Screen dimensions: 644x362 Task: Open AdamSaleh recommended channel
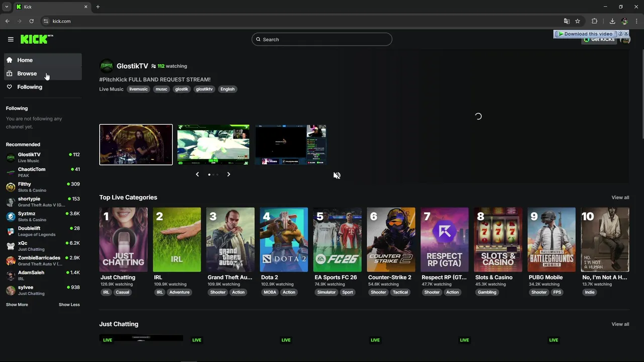[43, 275]
